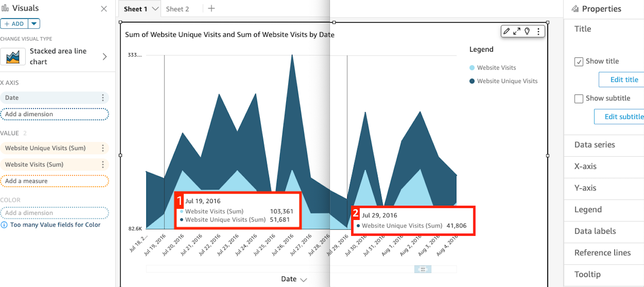The width and height of the screenshot is (644, 287).
Task: Click the Edit title button
Action: click(621, 80)
